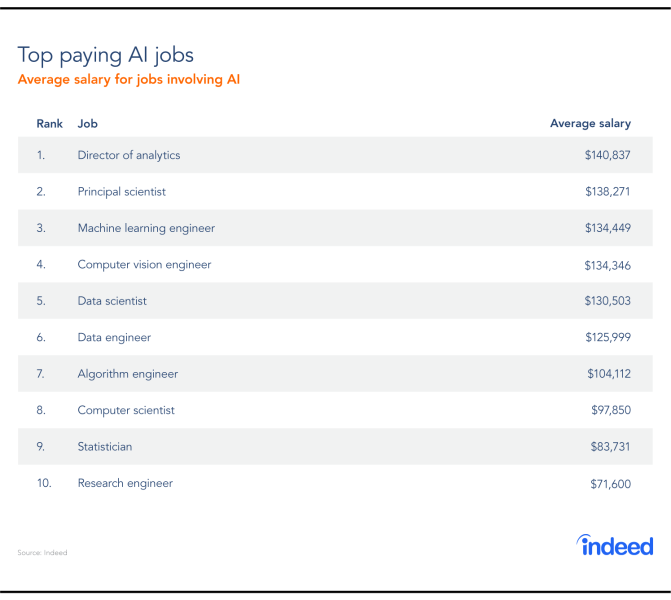Screen dimensions: 671x600
Task: Click the Computer scientist job title
Action: pyautogui.click(x=126, y=410)
